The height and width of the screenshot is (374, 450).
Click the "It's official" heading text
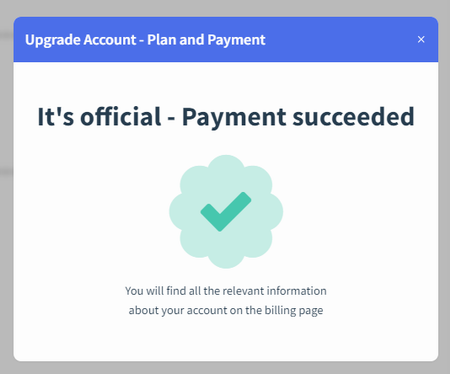(x=99, y=117)
